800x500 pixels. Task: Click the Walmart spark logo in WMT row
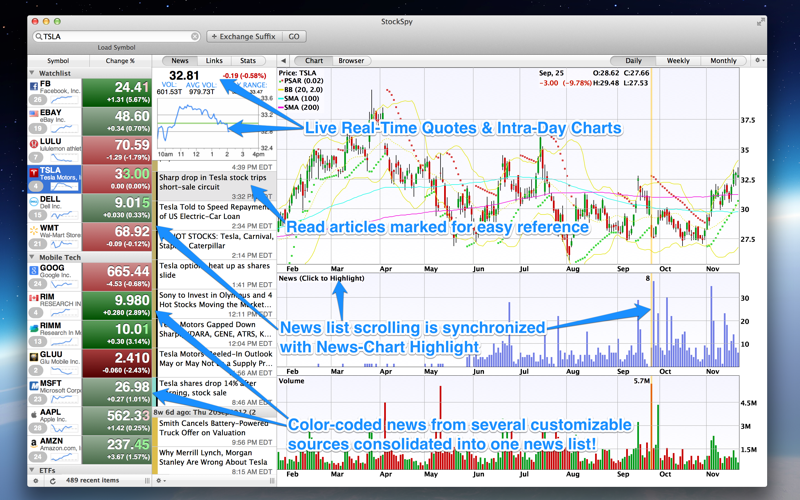point(34,231)
